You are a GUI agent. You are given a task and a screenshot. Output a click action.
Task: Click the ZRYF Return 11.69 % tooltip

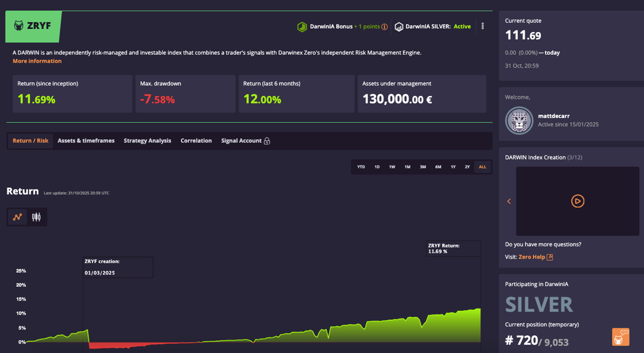coord(453,248)
